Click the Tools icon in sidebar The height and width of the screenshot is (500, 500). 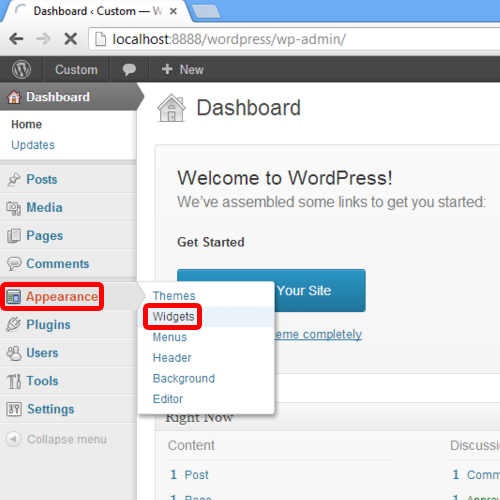pos(14,381)
